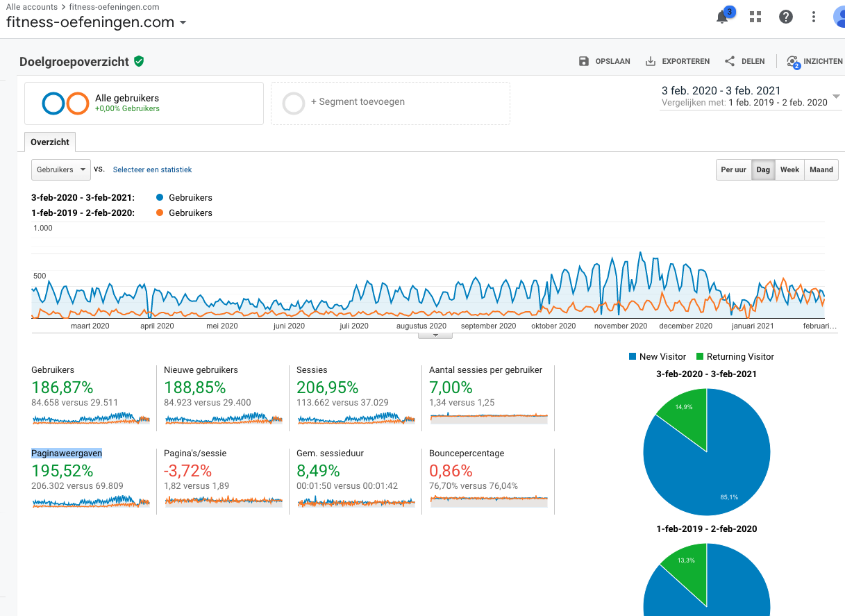Open the Gebruikers metric dropdown
Viewport: 845px width, 616px height.
pos(61,169)
